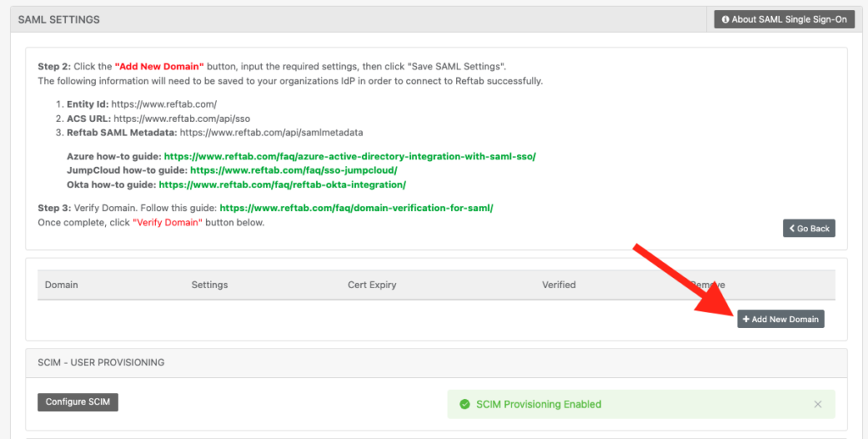Open About SAML Single Sign-On info
The width and height of the screenshot is (868, 439).
pyautogui.click(x=784, y=19)
